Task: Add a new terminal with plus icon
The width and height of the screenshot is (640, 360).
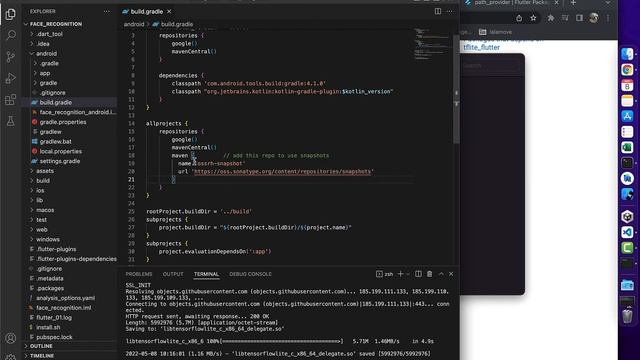Action: point(400,274)
